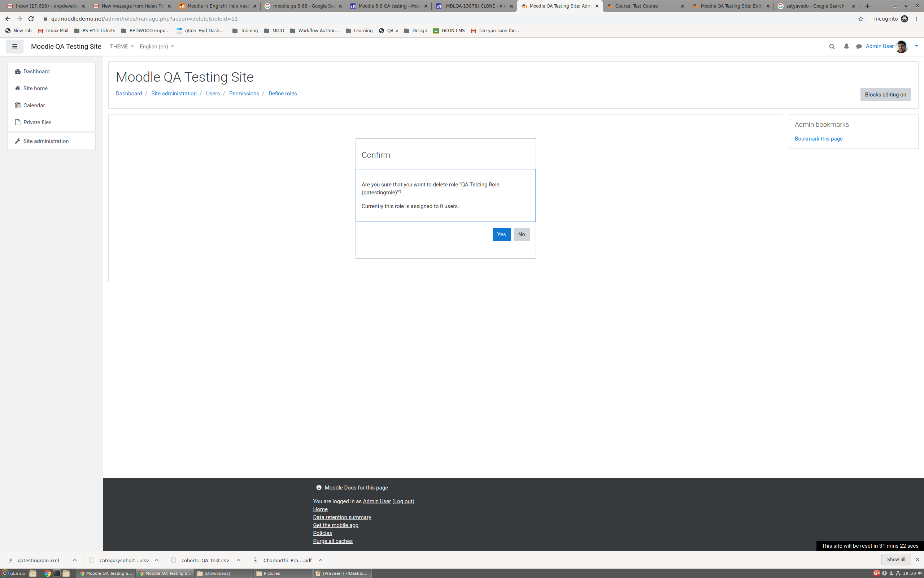Expand options for qatestingrole.xml download

[74, 560]
